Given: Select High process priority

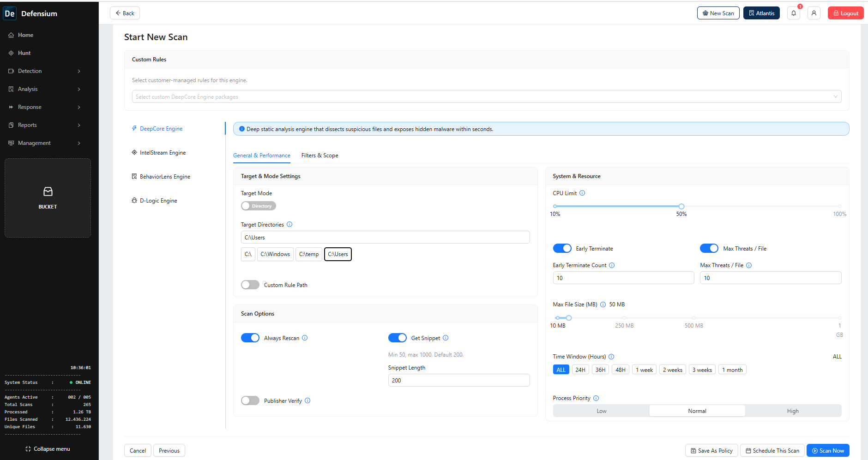Looking at the screenshot, I should pos(793,411).
